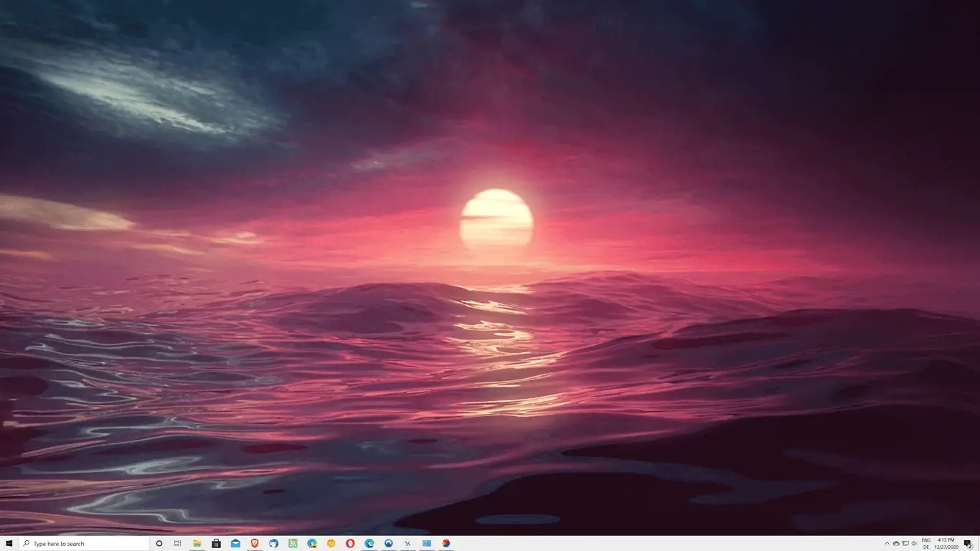Open the yellow smiley face app

tap(331, 544)
